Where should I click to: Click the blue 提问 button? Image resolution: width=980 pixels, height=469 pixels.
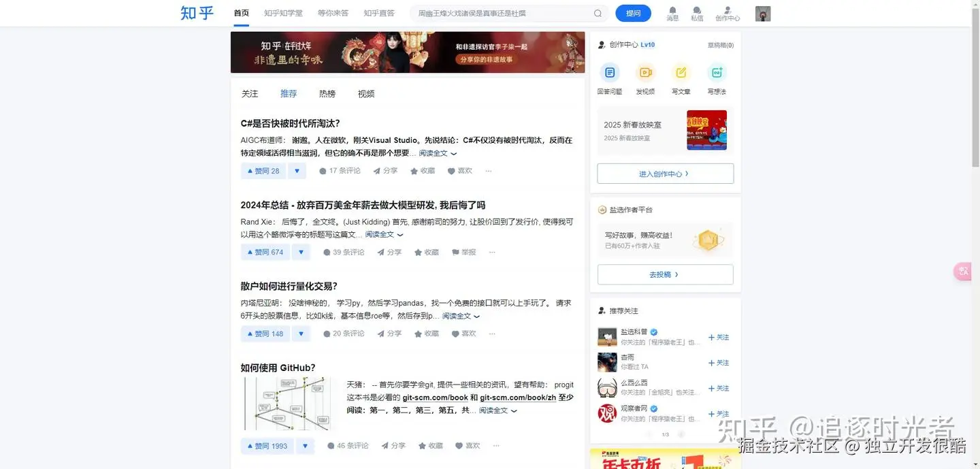pyautogui.click(x=633, y=14)
